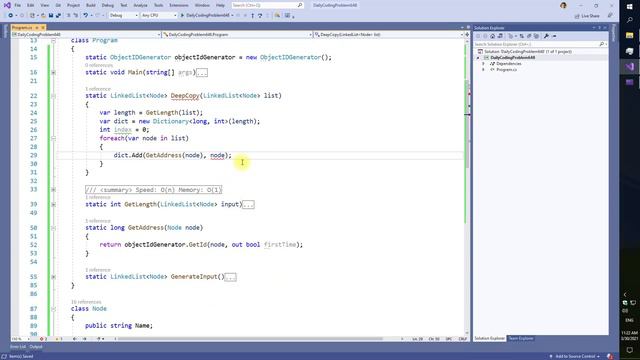This screenshot has width=640, height=360.
Task: Open the Debug configuration dropdown
Action: click(123, 16)
